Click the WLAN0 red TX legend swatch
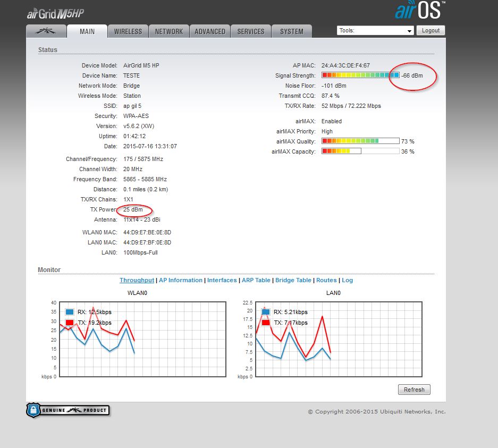This screenshot has width=498, height=448. (70, 323)
